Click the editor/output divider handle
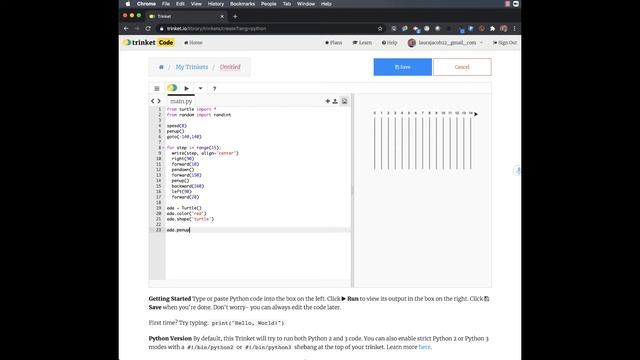 point(353,191)
